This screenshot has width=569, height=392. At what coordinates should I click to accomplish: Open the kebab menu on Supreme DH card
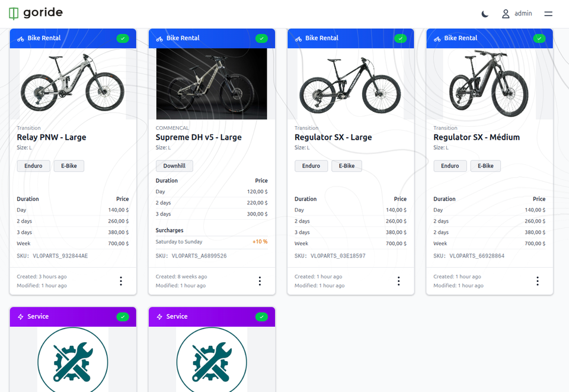260,281
